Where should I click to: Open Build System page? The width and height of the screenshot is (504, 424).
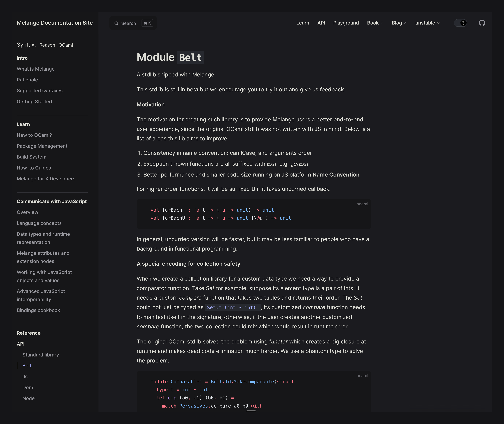click(x=32, y=157)
